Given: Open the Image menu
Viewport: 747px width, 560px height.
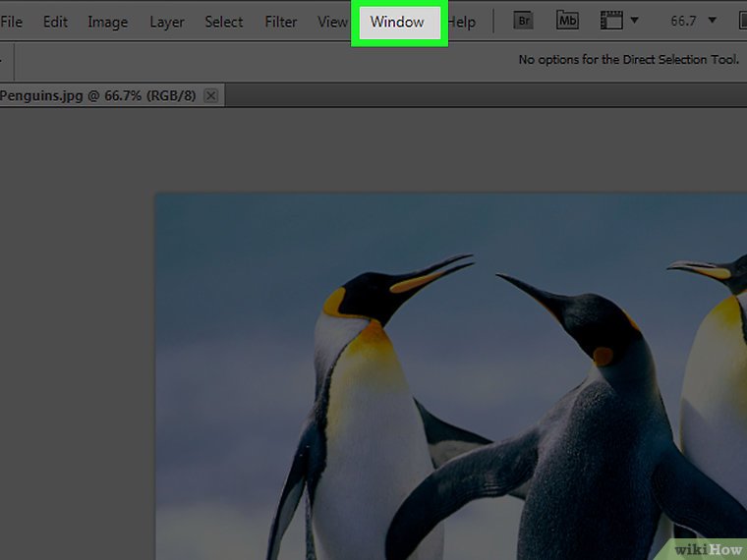Looking at the screenshot, I should [108, 22].
